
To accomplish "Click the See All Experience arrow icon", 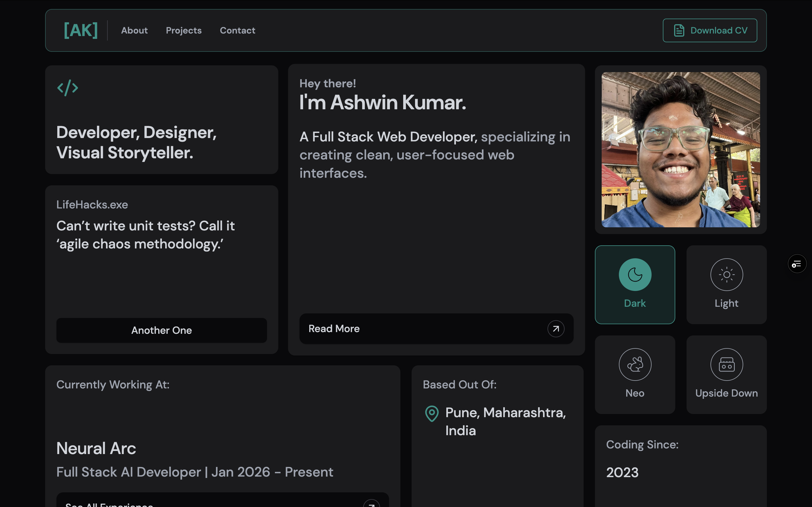I will tap(371, 504).
